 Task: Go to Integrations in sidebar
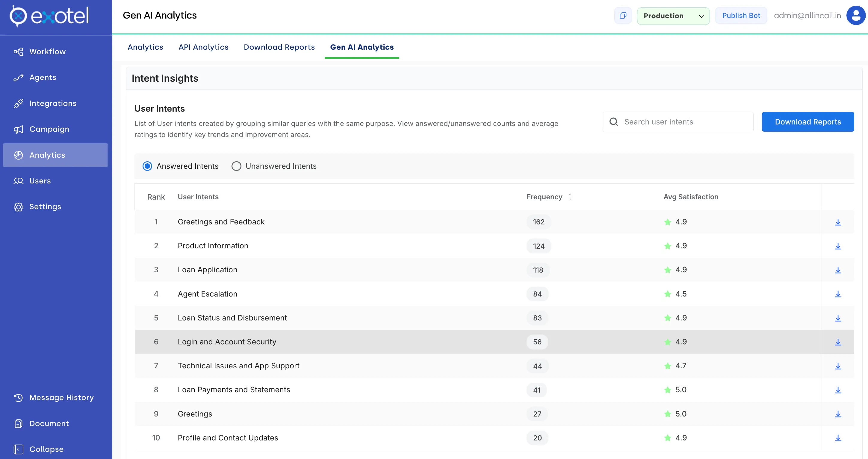[56, 103]
